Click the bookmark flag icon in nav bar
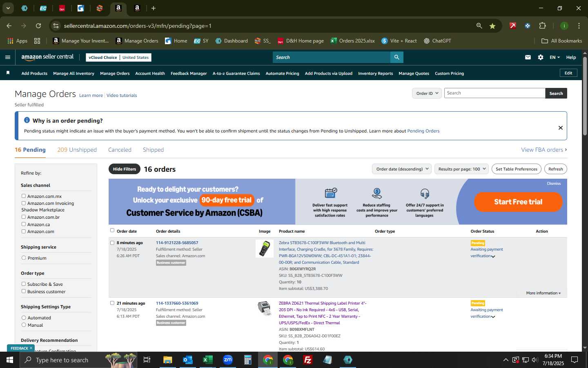588x368 pixels. pos(8,73)
